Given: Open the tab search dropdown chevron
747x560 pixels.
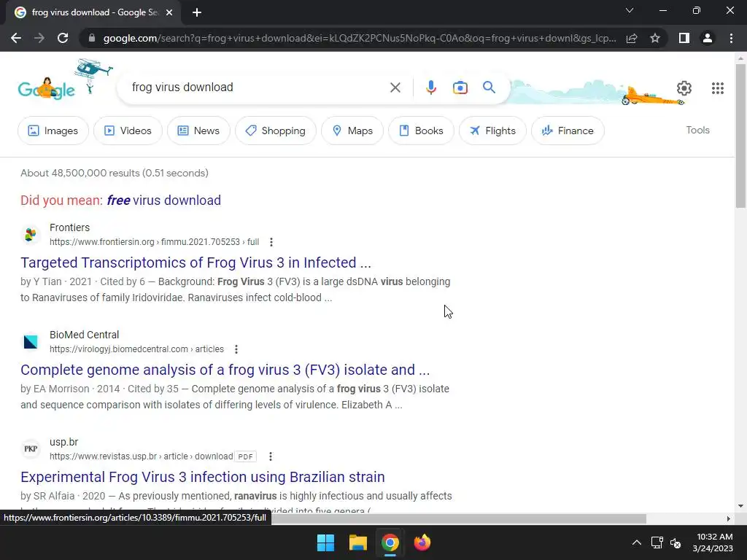Looking at the screenshot, I should tap(630, 10).
